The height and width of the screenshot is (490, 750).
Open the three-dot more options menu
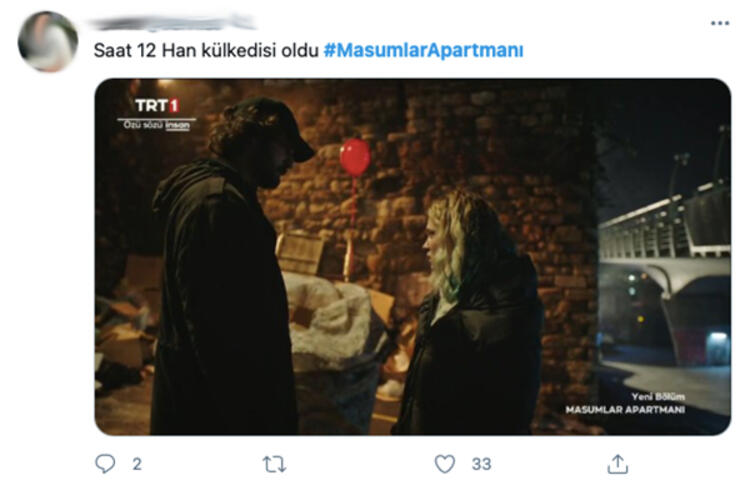719,23
